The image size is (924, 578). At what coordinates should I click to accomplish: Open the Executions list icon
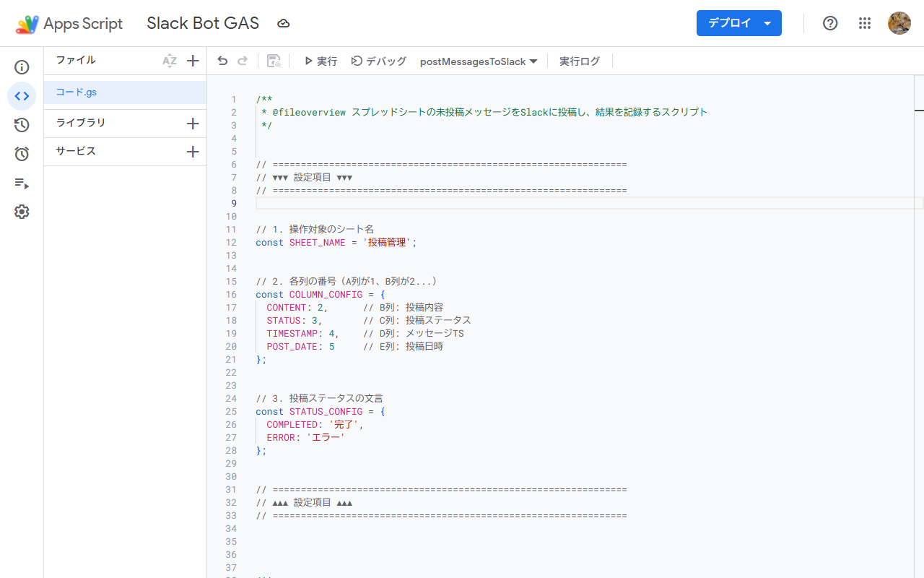click(22, 183)
